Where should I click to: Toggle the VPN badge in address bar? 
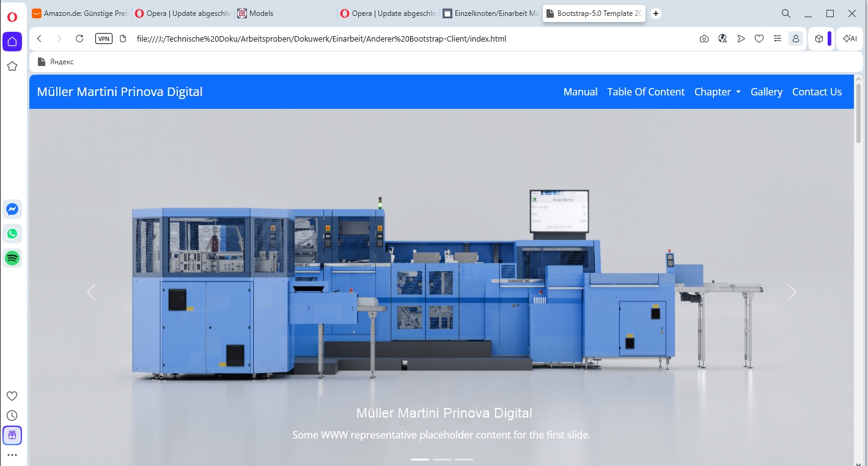coord(105,39)
